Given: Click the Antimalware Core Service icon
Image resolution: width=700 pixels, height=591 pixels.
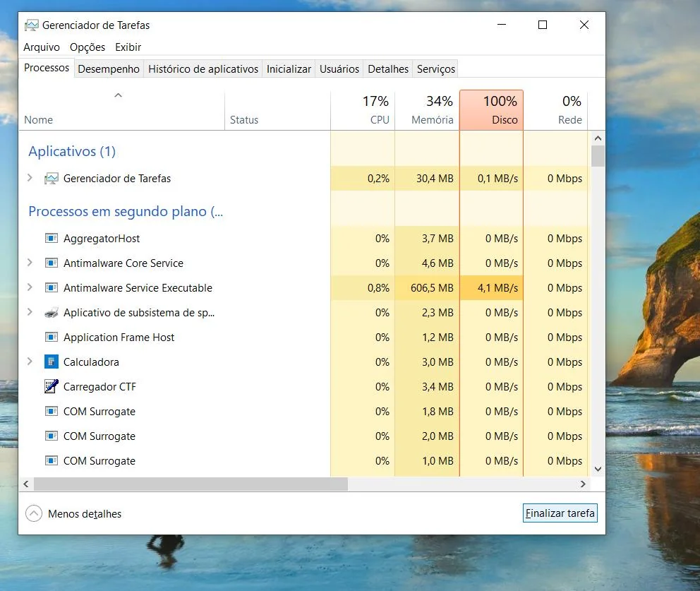Looking at the screenshot, I should pos(52,263).
